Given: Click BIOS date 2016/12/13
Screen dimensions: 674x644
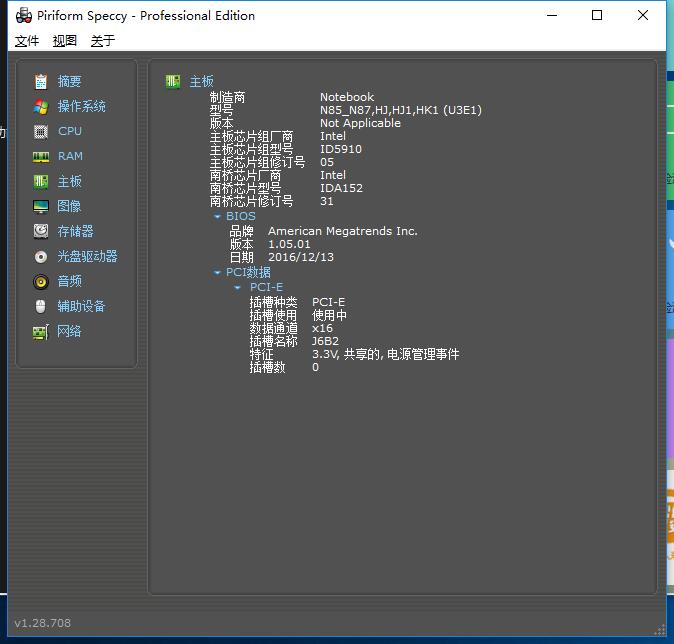Looking at the screenshot, I should [301, 257].
